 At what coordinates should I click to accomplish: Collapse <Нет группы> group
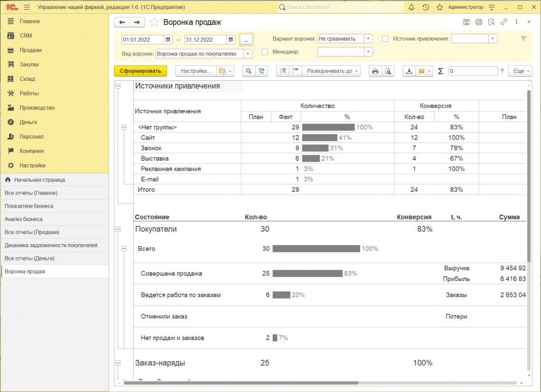point(124,127)
